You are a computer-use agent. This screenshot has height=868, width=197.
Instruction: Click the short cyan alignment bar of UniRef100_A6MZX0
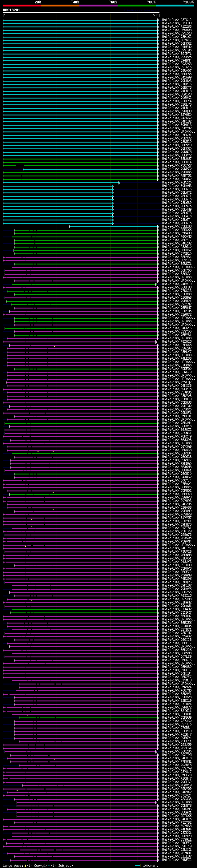61,182
